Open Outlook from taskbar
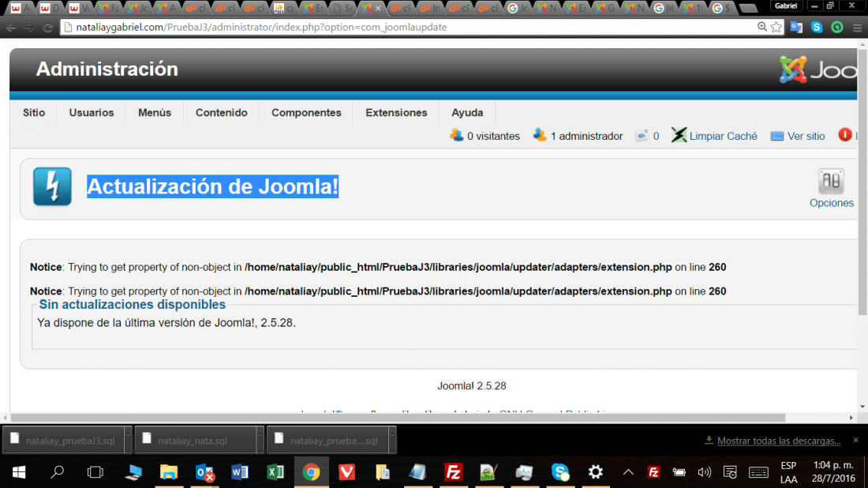The image size is (868, 488). coord(205,472)
